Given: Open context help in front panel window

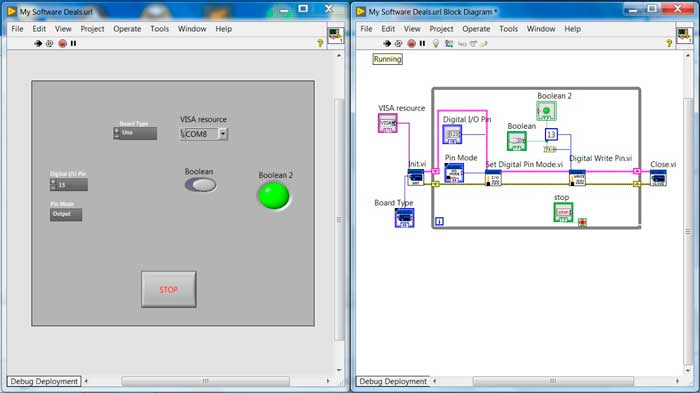Looking at the screenshot, I should click(x=320, y=43).
